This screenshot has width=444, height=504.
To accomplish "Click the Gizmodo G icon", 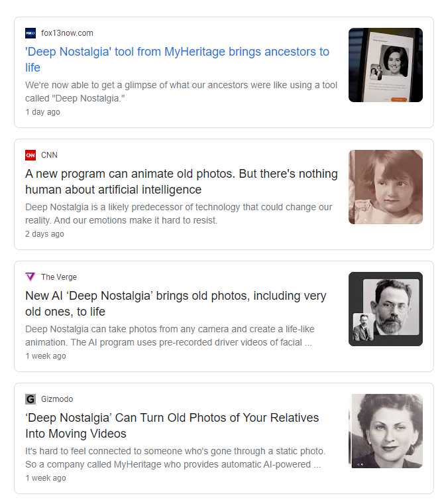I will [30, 399].
